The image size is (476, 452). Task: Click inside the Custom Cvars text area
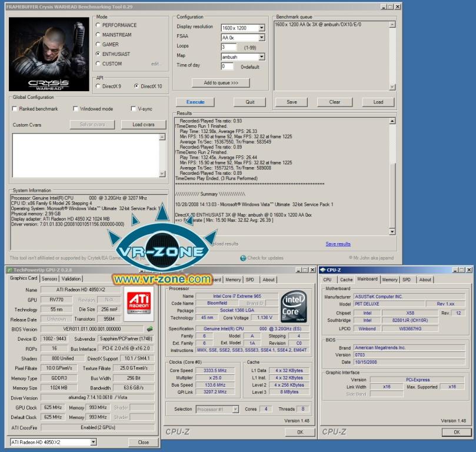[85, 155]
